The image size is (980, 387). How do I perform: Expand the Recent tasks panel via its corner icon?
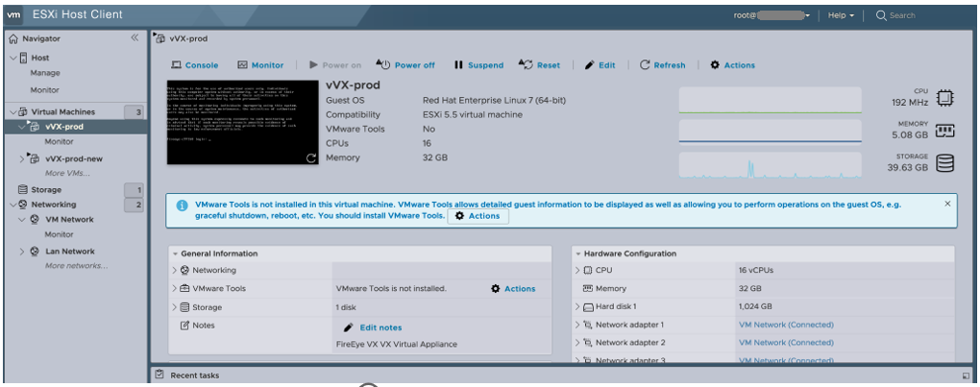pyautogui.click(x=966, y=375)
